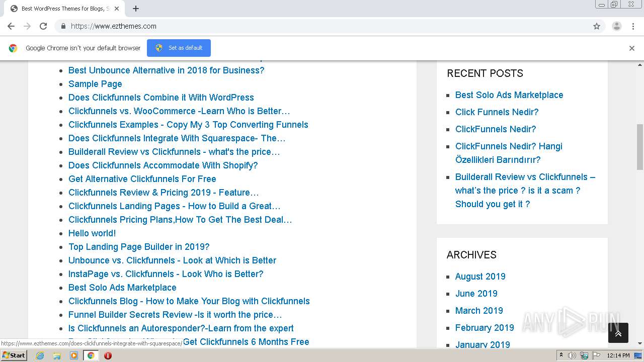Open Clickfunnels Examples top converting funnels link
The height and width of the screenshot is (362, 644).
pos(188,125)
